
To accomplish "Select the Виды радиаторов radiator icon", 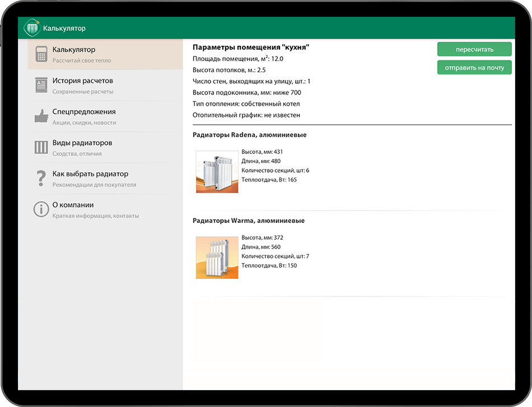I will point(41,147).
